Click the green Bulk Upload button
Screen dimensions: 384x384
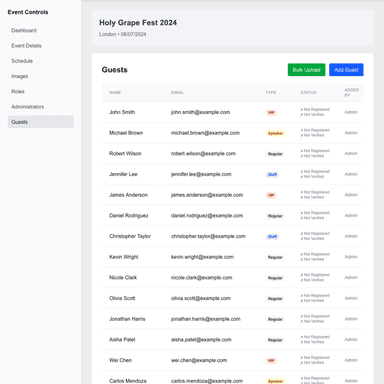(x=306, y=70)
